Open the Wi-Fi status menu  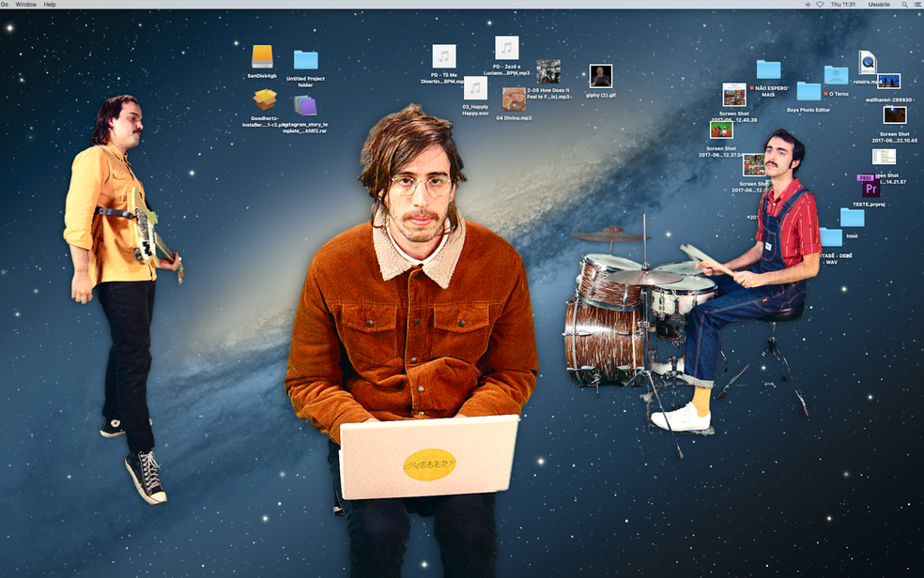point(820,5)
